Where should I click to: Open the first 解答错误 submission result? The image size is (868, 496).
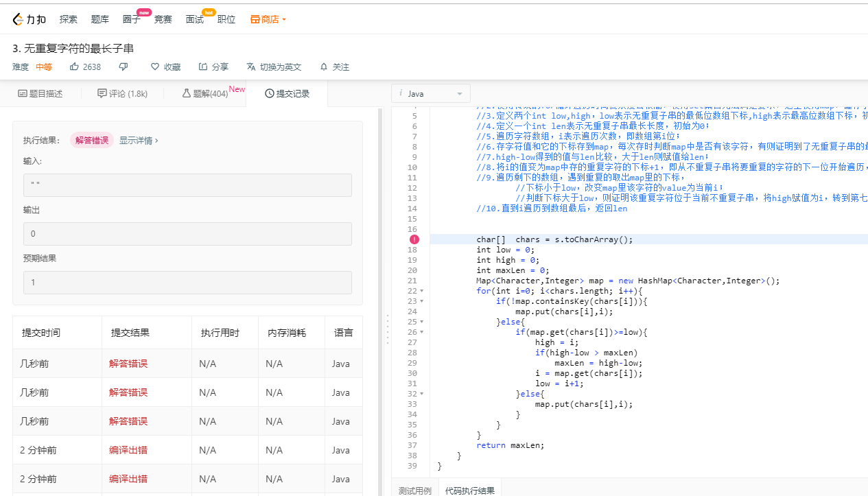128,364
